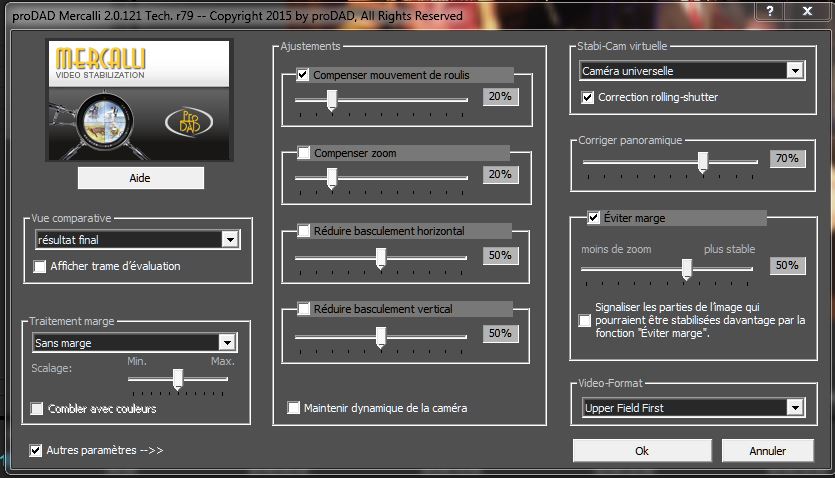
Task: Enable Réduire basculement vertical checkbox
Action: click(x=304, y=309)
